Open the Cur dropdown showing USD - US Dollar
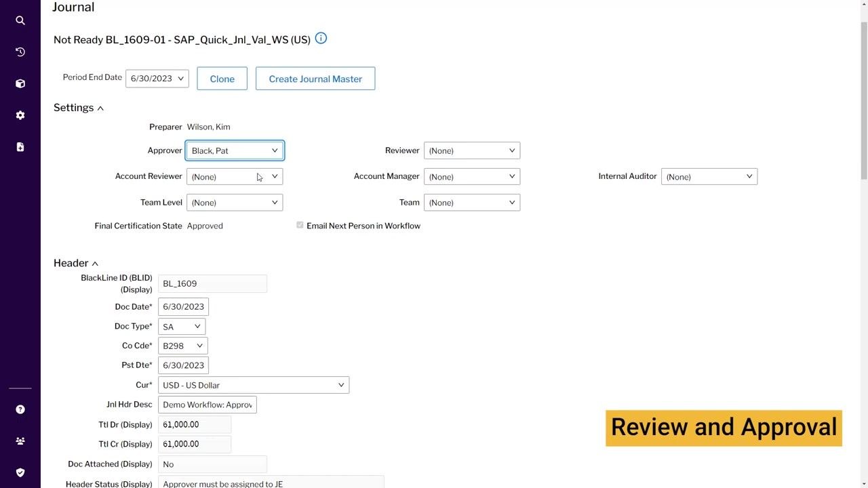The width and height of the screenshot is (868, 488). pyautogui.click(x=254, y=385)
